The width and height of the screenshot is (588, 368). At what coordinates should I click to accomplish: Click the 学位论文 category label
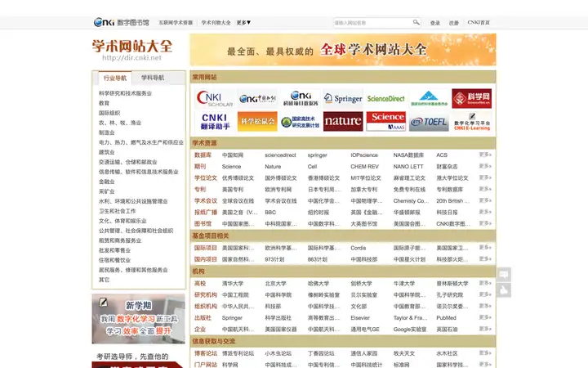click(206, 178)
